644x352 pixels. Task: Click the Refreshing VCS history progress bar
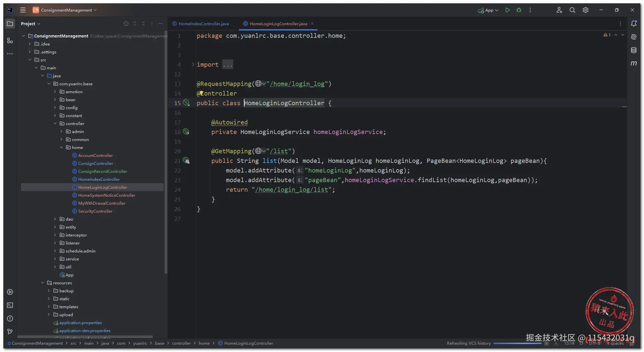coord(518,343)
